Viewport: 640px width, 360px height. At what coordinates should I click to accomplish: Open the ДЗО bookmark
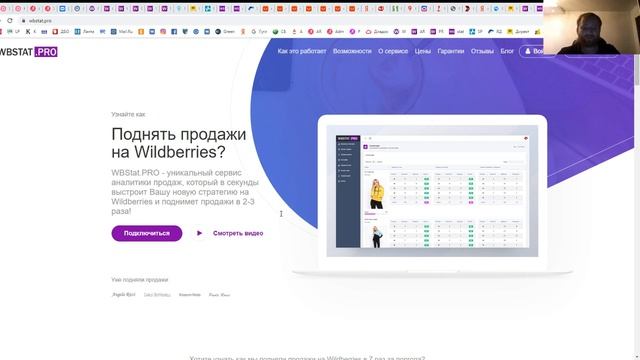(x=61, y=31)
